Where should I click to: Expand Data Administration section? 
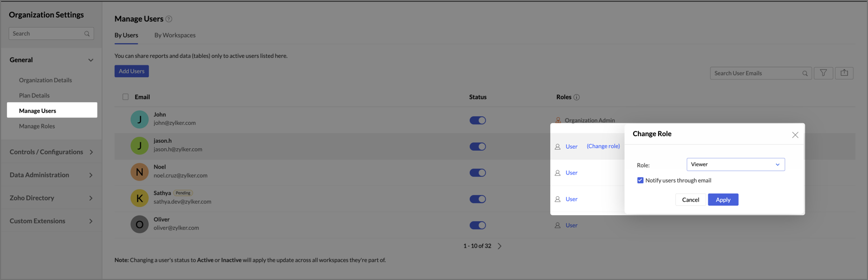[x=51, y=175]
